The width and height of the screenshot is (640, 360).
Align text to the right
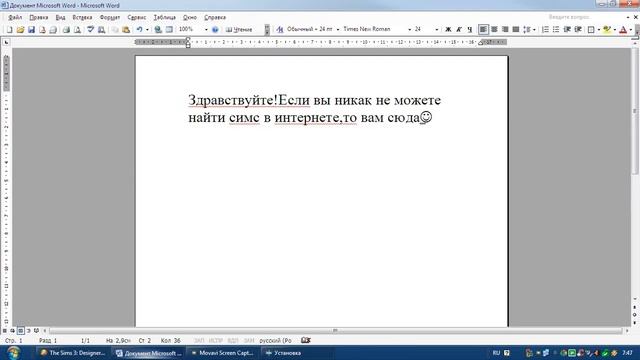pos(505,29)
